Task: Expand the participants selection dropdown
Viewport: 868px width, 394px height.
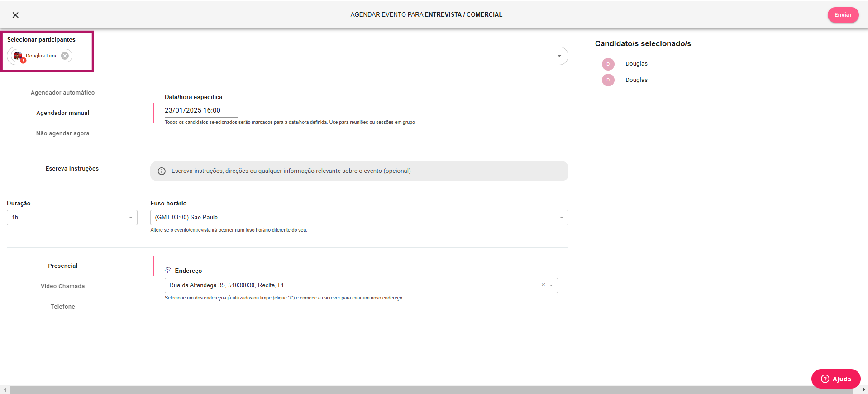Action: point(559,56)
